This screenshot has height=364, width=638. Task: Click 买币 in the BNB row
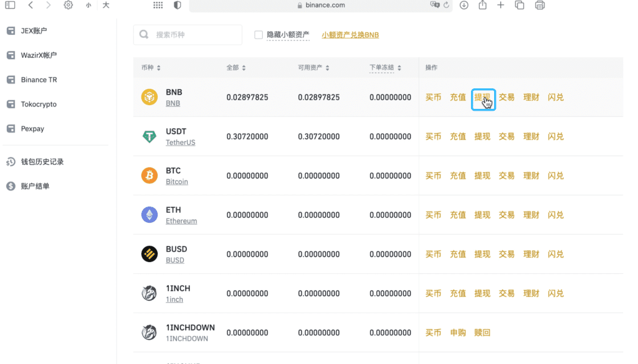tap(434, 98)
